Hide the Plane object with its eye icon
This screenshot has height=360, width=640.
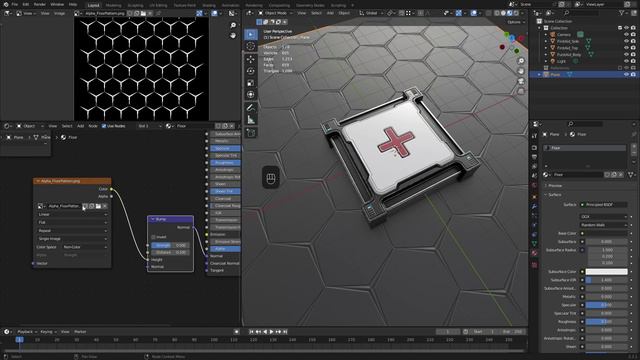[x=626, y=75]
